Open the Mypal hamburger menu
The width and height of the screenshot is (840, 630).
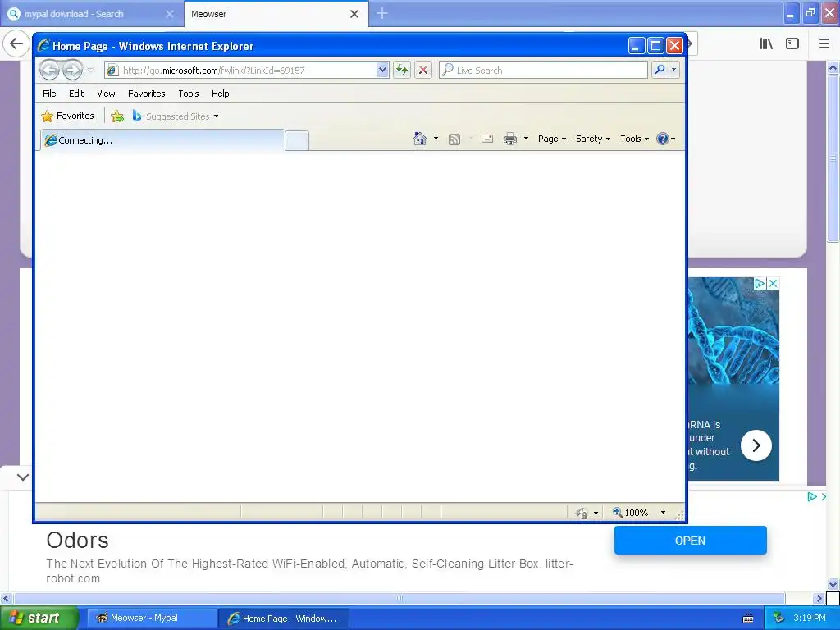click(824, 44)
